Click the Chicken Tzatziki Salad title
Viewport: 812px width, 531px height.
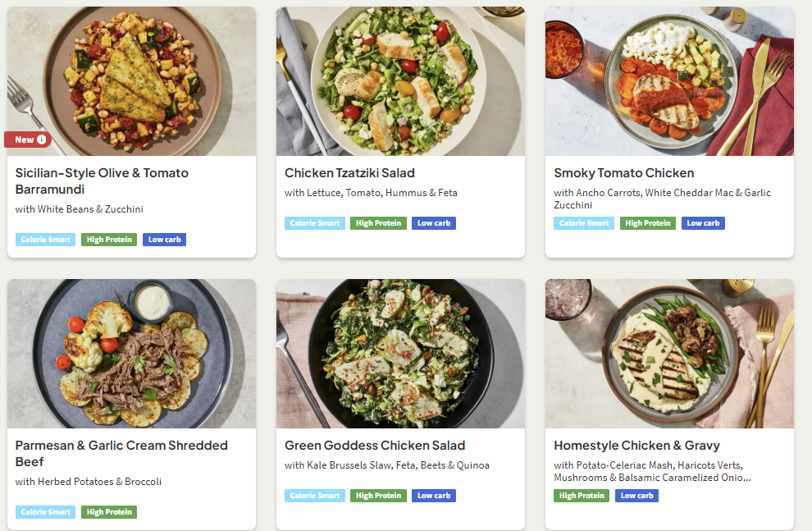tap(349, 173)
